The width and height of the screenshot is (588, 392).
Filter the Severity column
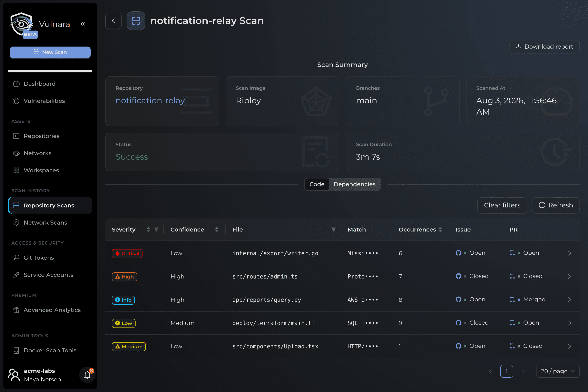157,229
